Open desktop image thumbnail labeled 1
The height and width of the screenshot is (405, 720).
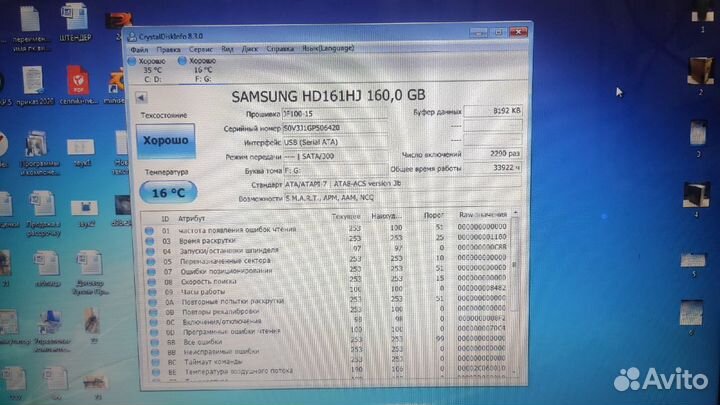point(702,18)
